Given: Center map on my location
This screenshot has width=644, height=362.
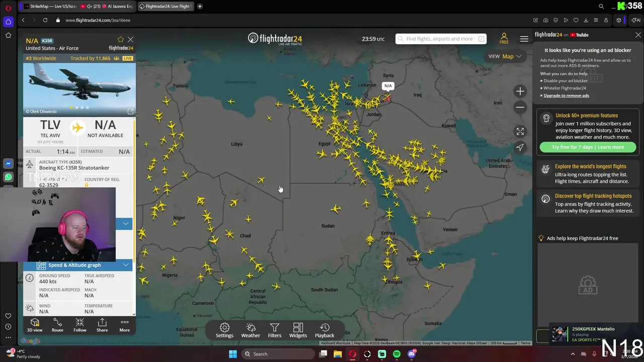Looking at the screenshot, I should click(x=520, y=147).
